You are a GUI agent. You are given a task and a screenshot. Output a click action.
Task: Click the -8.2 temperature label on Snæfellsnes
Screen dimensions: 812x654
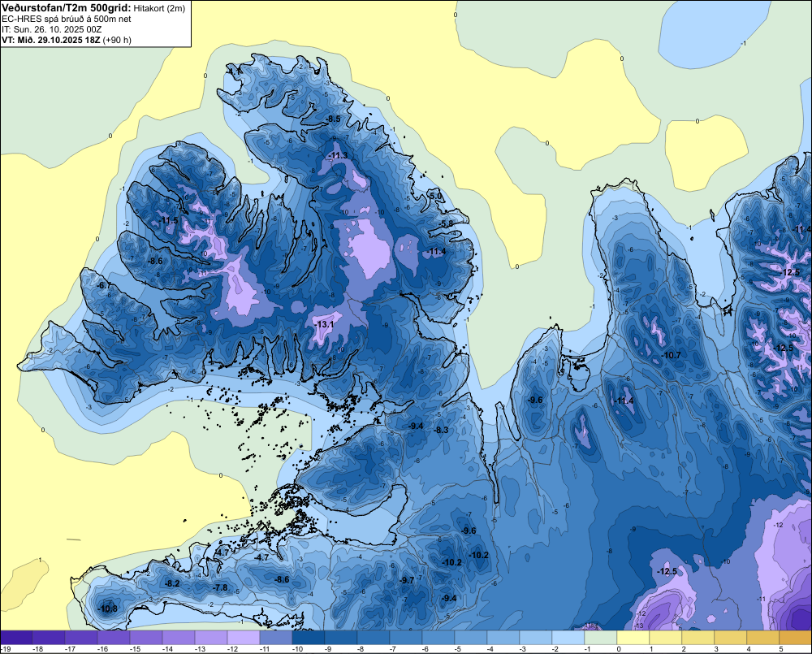pyautogui.click(x=172, y=583)
